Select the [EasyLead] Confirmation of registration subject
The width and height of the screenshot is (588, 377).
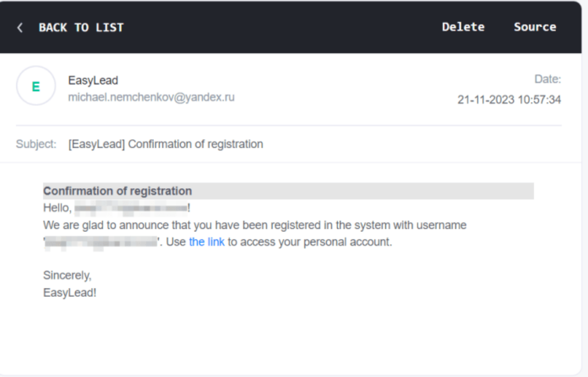166,144
